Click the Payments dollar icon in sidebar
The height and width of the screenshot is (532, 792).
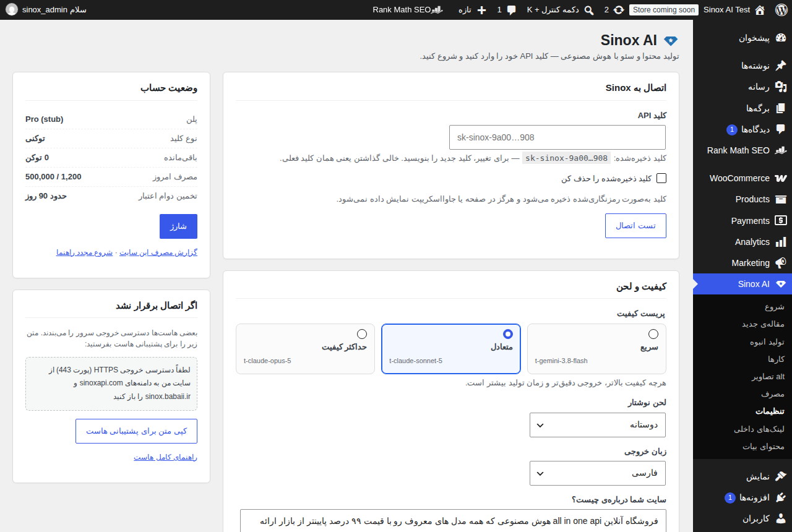pos(780,221)
